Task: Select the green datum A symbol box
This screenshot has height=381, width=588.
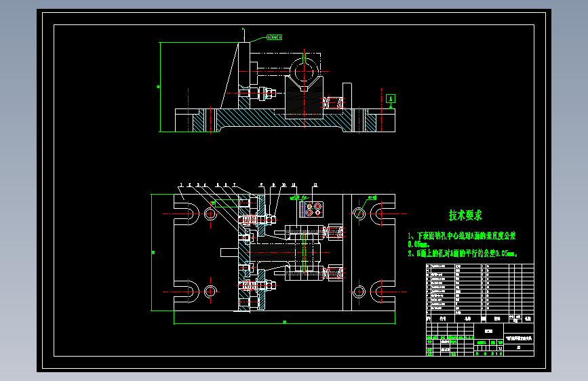Action: [391, 98]
